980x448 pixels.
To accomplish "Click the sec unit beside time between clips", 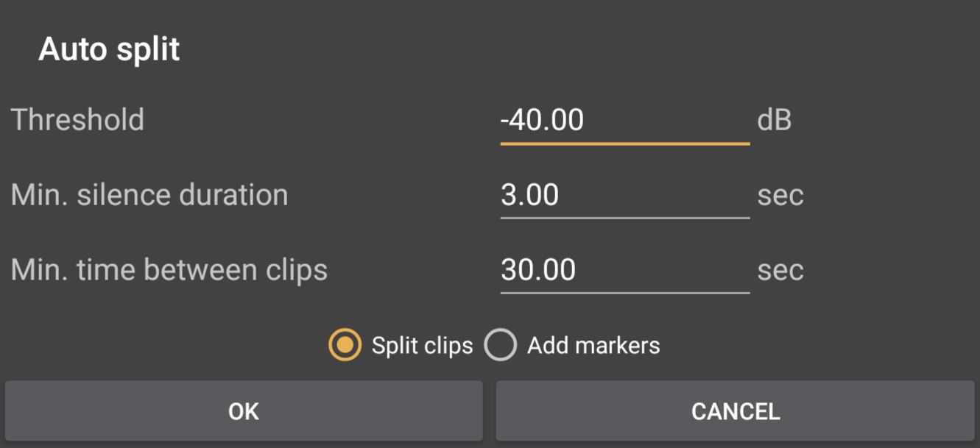I will (x=780, y=271).
